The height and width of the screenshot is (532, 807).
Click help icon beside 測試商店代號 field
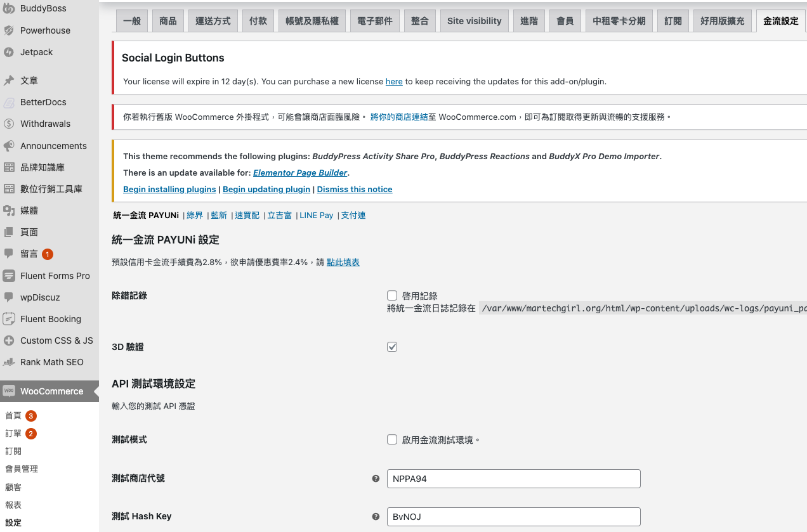point(376,479)
